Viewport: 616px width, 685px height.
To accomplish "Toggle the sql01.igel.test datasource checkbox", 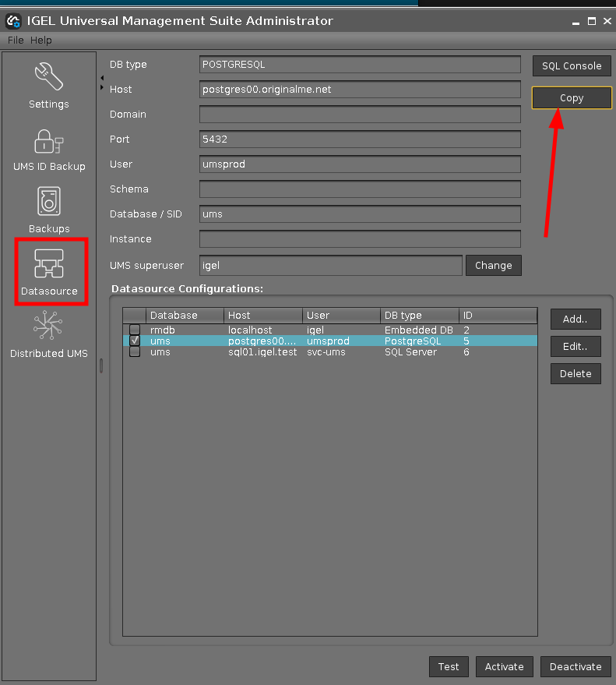I will click(135, 351).
